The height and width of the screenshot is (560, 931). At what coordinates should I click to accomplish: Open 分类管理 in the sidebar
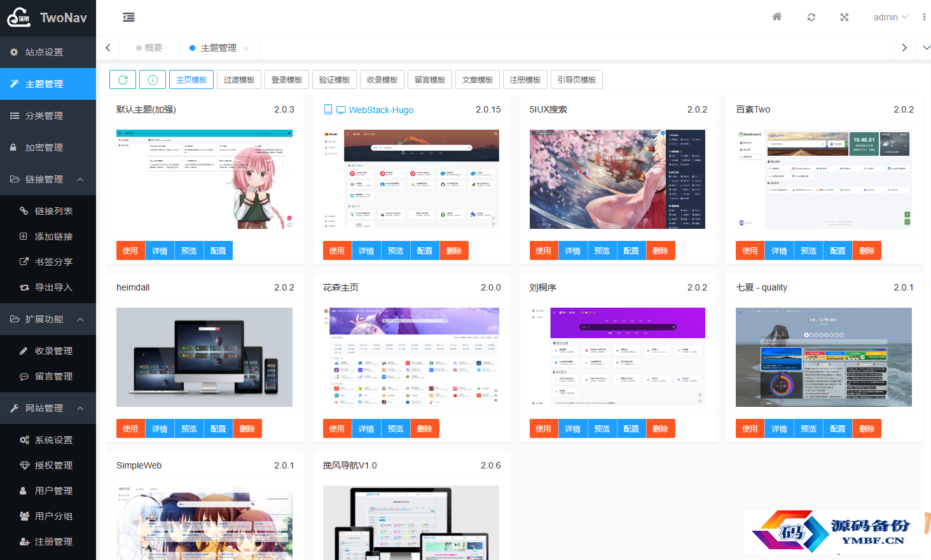pos(48,116)
